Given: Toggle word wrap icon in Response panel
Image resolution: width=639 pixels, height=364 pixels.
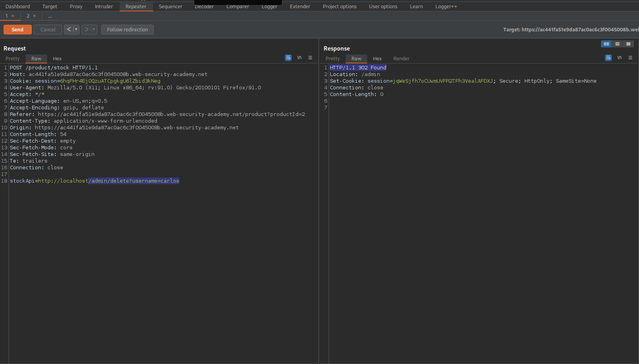Looking at the screenshot, I should 608,58.
